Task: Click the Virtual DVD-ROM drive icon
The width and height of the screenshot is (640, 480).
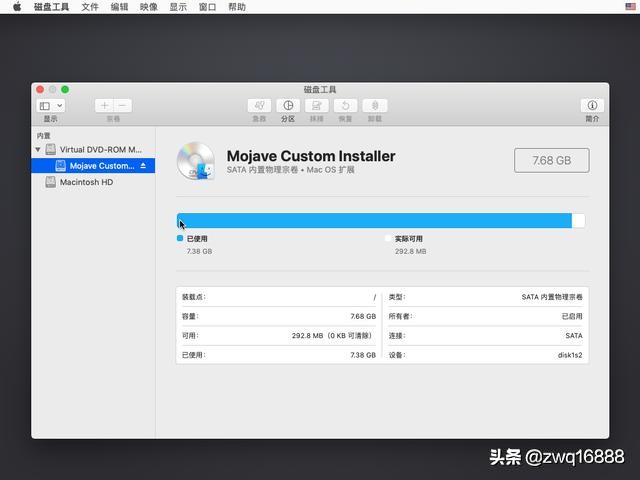Action: click(51, 149)
